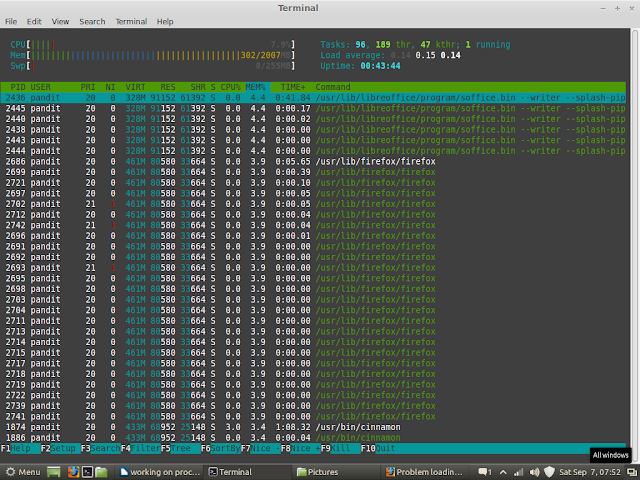Open file manager panel launcher
This screenshot has width=640, height=480.
(x=101, y=472)
